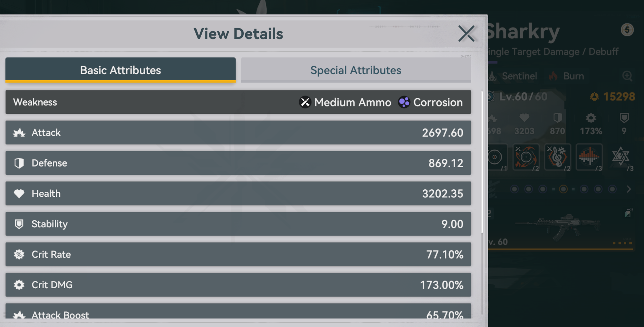Screen dimensions: 644x327
Task: Select the six-pointed star skill icon
Action: click(x=621, y=157)
